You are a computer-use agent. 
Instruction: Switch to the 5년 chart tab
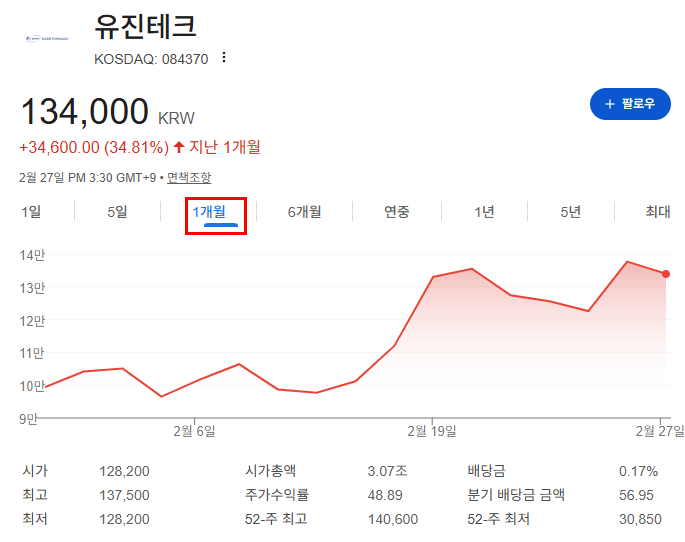tap(571, 212)
